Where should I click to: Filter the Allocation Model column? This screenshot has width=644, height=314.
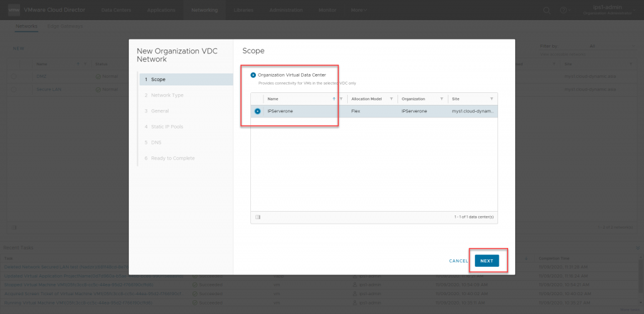click(391, 99)
